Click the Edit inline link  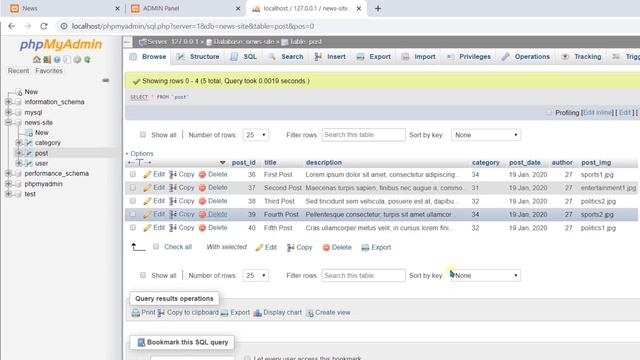click(x=598, y=113)
